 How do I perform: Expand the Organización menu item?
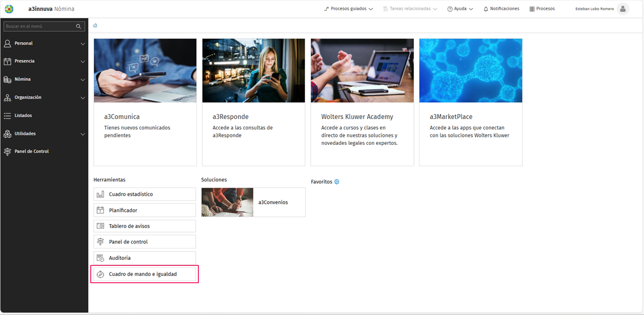point(44,97)
